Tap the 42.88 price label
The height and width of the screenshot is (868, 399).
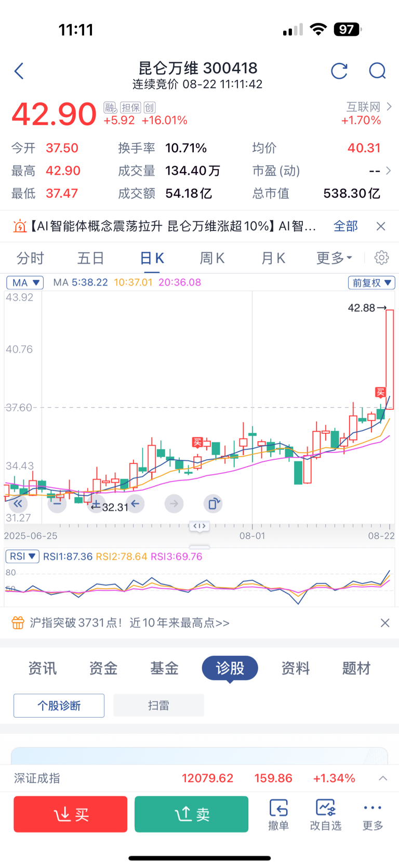click(362, 308)
